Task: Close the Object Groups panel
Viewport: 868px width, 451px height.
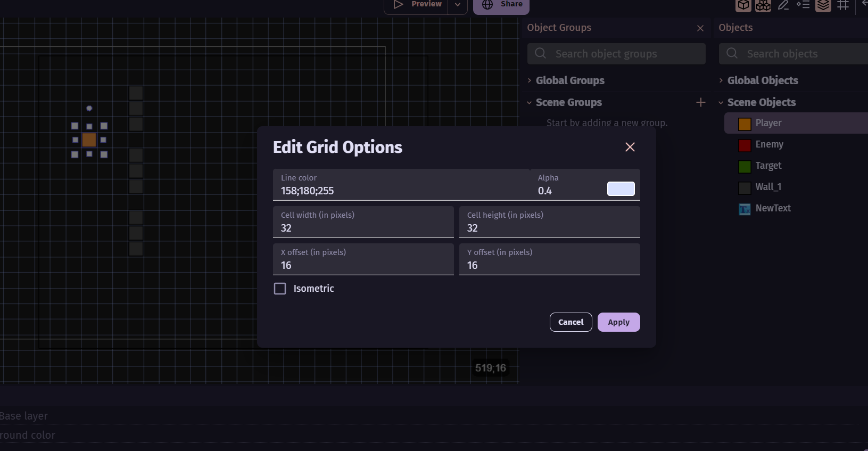Action: click(x=700, y=28)
